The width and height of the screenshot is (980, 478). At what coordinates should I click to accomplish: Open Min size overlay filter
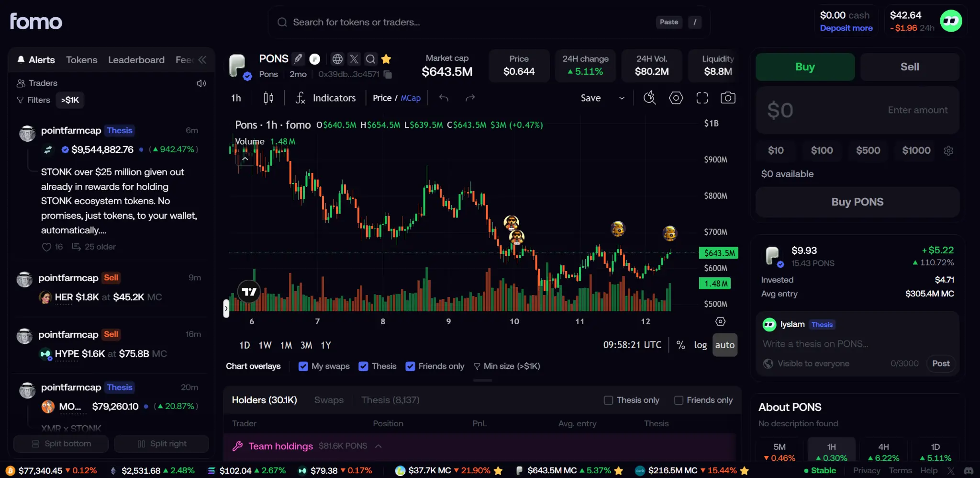(x=507, y=366)
